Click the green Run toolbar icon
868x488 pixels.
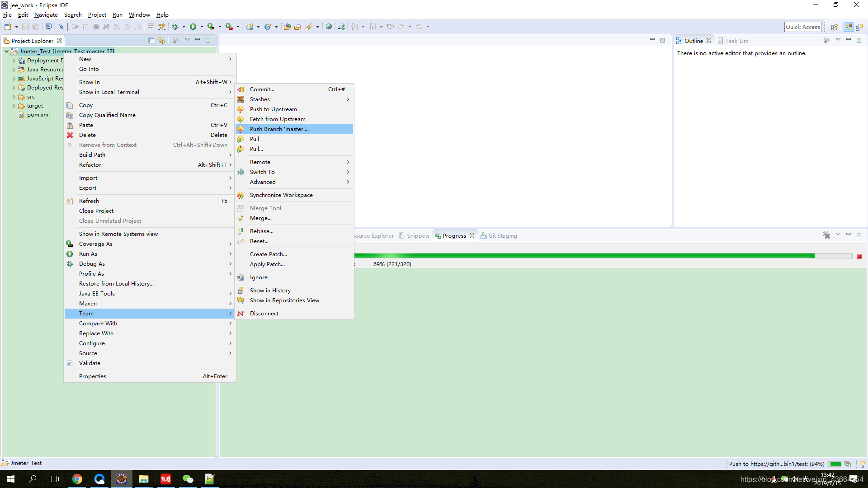(193, 27)
